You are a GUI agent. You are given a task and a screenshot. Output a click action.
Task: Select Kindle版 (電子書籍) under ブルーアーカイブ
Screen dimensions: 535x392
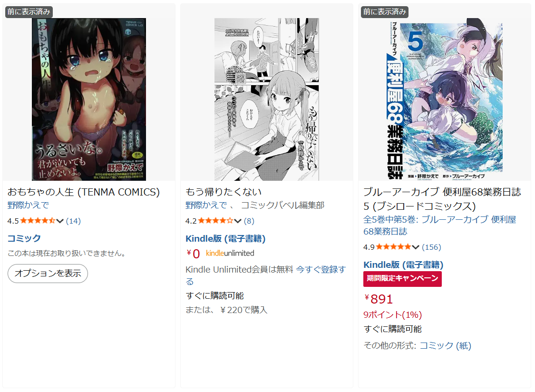tap(403, 265)
